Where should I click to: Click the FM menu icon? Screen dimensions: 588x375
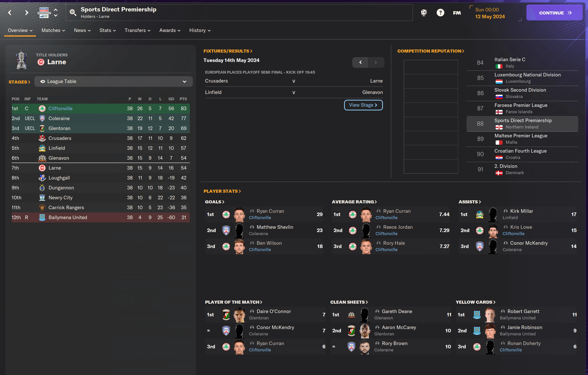pyautogui.click(x=457, y=13)
